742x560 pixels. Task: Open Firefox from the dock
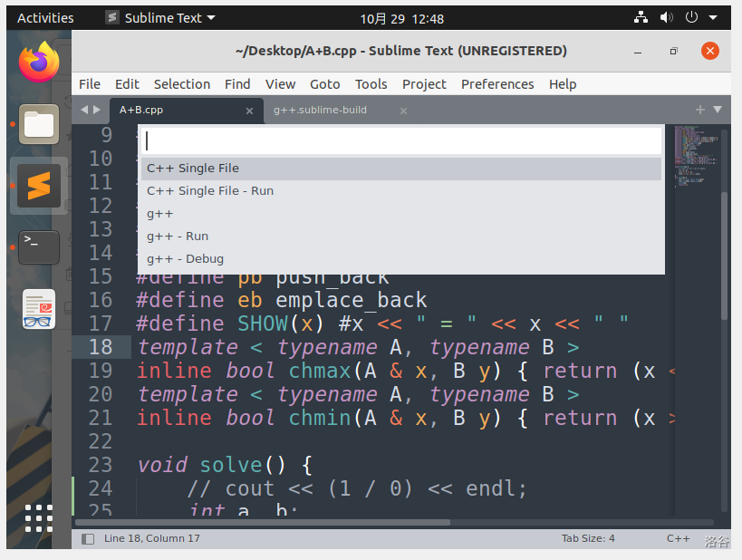click(39, 63)
